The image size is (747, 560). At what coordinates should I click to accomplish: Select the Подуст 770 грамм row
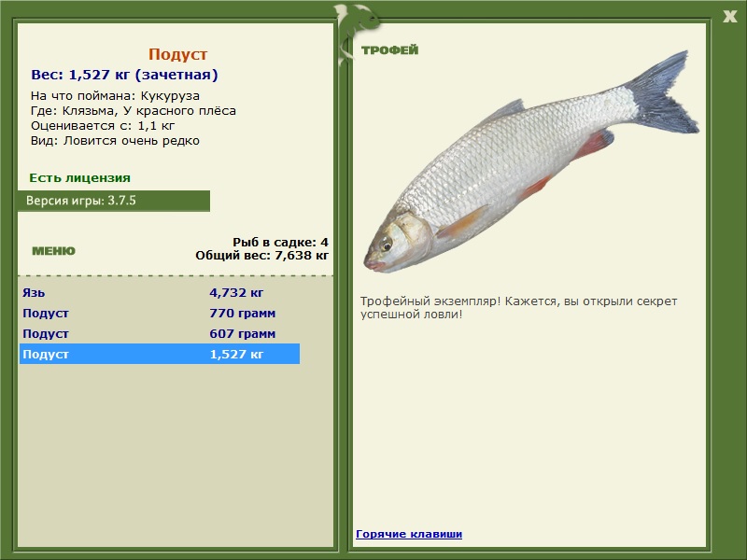(x=160, y=313)
